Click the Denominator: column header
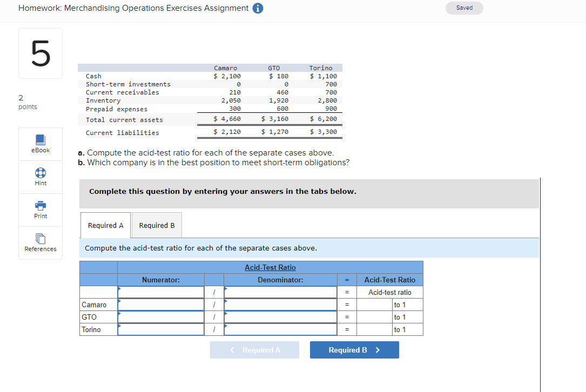This screenshot has height=392, width=586. tap(280, 280)
